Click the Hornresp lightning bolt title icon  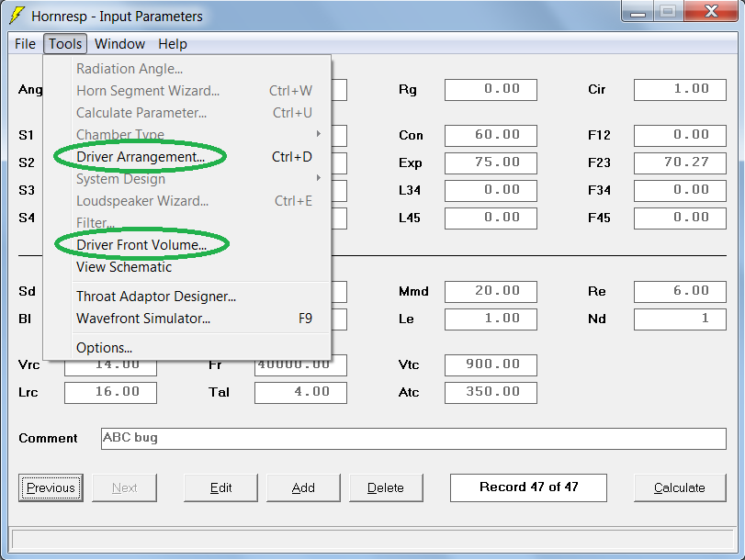click(17, 16)
